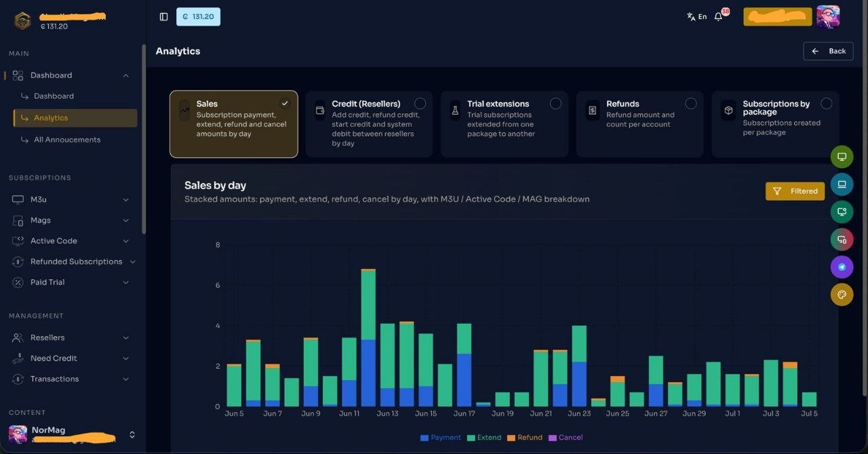
Task: Click the sidebar scrollbar
Action: pyautogui.click(x=143, y=139)
